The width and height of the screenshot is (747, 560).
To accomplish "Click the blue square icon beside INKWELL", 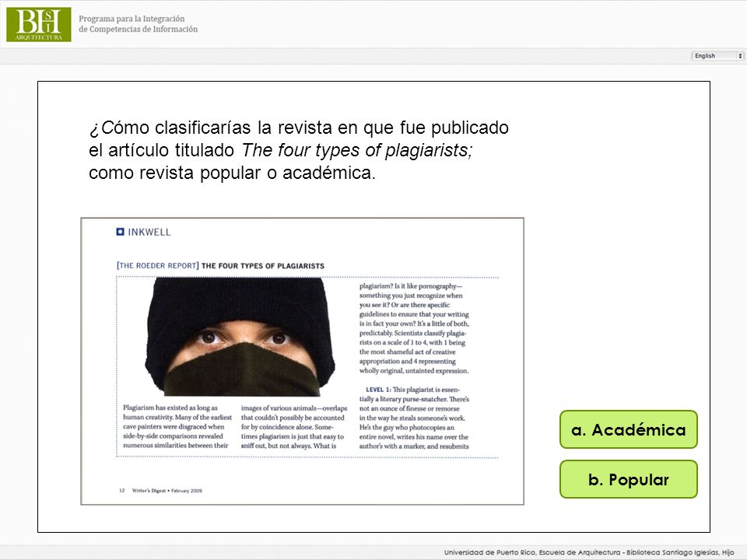I will click(x=120, y=232).
